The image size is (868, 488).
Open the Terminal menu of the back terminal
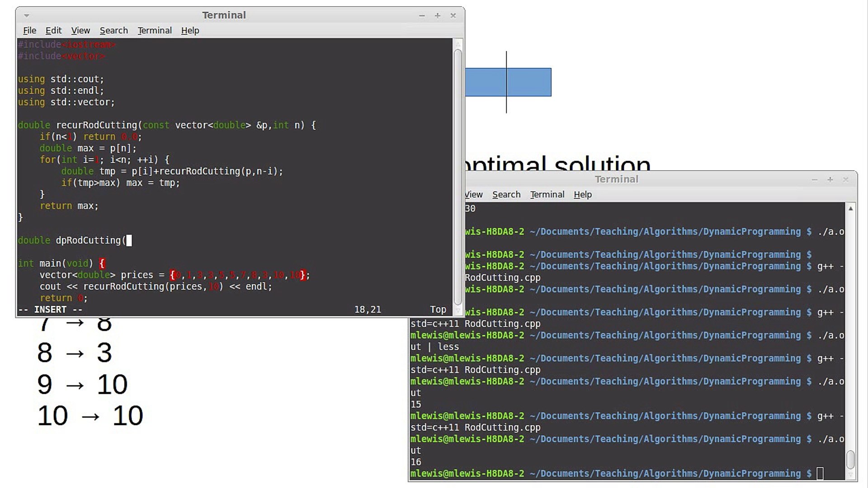click(547, 194)
